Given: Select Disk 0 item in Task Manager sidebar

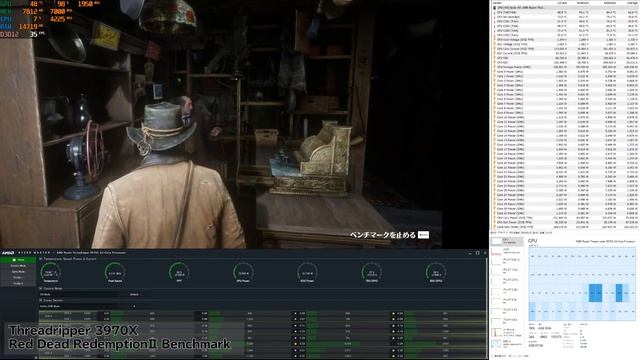Looking at the screenshot, I should [507, 261].
